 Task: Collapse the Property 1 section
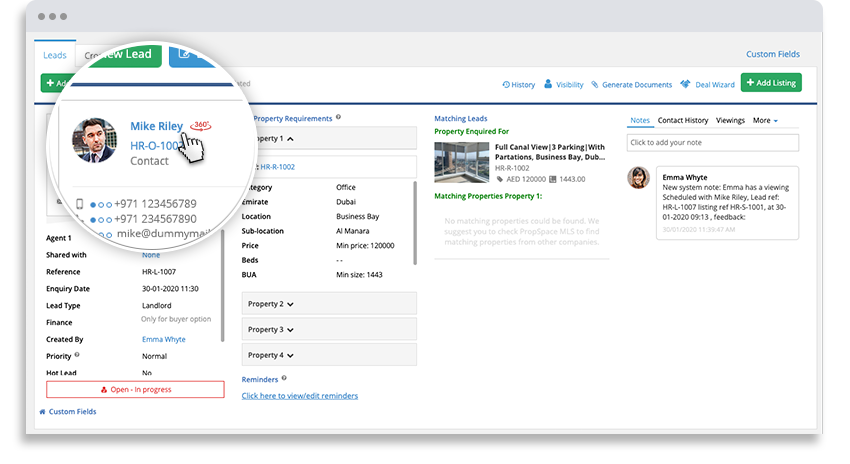click(x=329, y=139)
